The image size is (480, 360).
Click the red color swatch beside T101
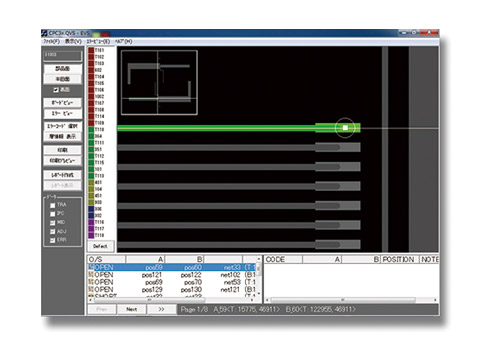click(91, 50)
